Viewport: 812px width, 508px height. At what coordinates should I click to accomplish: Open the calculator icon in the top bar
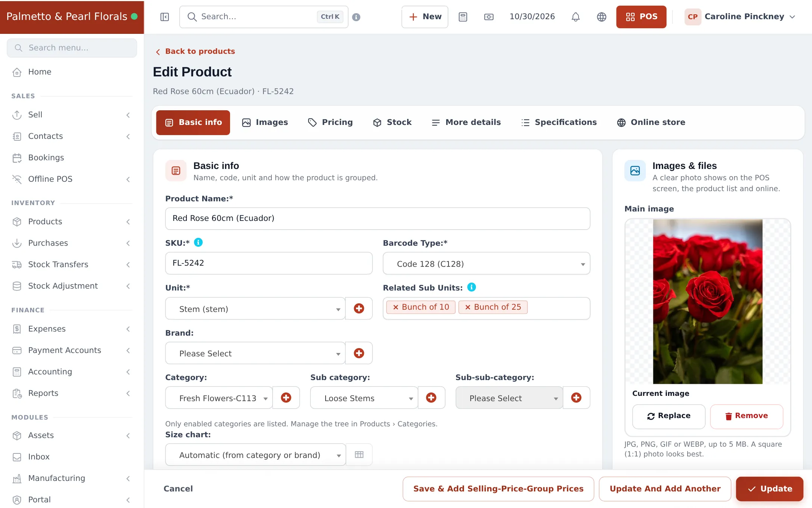(463, 17)
